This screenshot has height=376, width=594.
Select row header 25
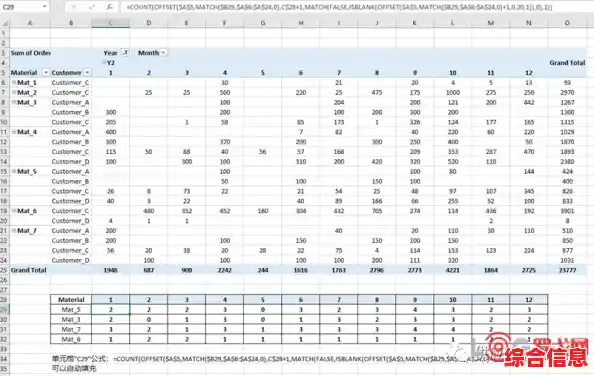(x=4, y=270)
